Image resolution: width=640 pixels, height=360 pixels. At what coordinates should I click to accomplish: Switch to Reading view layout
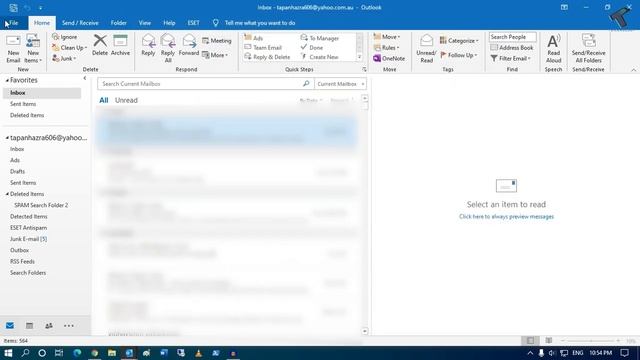(x=549, y=340)
